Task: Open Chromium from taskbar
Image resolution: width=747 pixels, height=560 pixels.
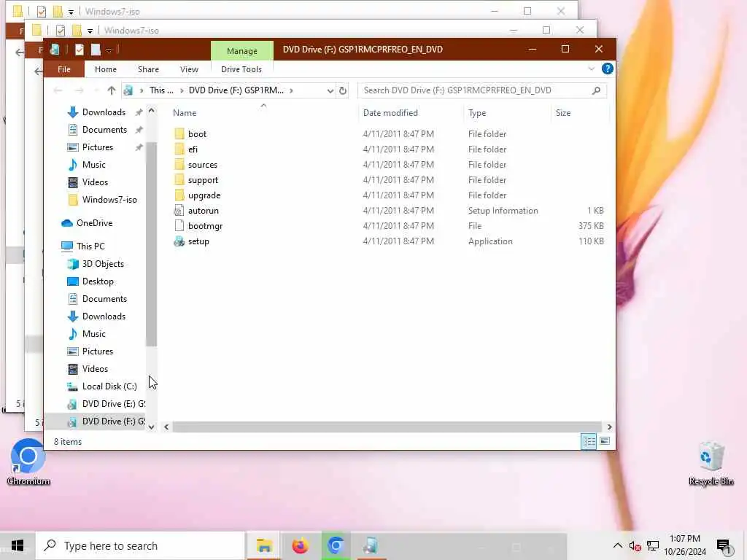Action: [x=336, y=545]
